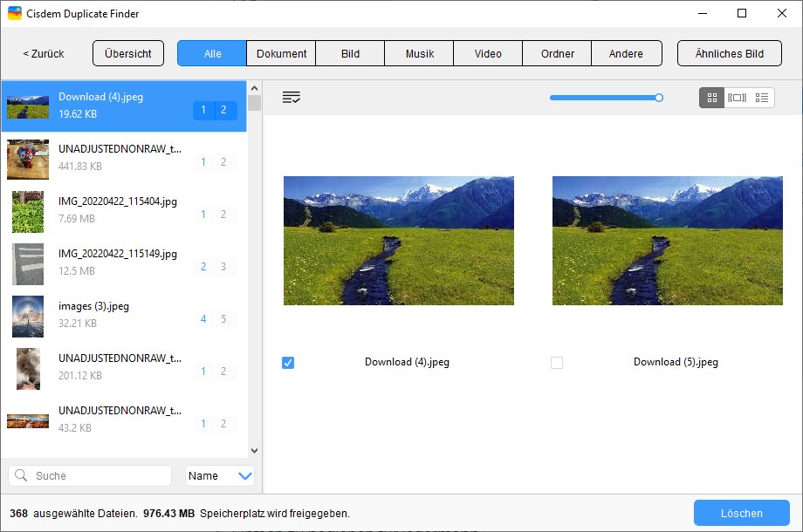The height and width of the screenshot is (532, 803).
Task: Open the Name sort dropdown
Action: click(x=217, y=475)
